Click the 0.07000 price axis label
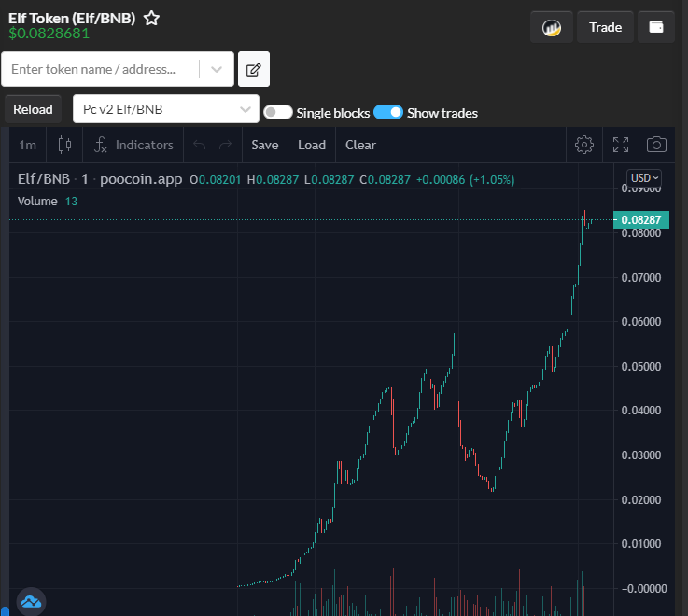The height and width of the screenshot is (616, 688). coord(641,278)
